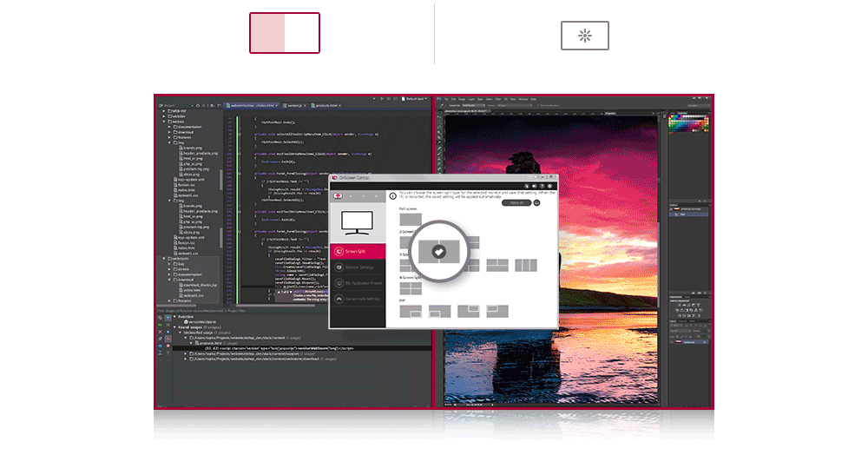Click the Apply all button
This screenshot has height=455, width=868.
(x=516, y=202)
